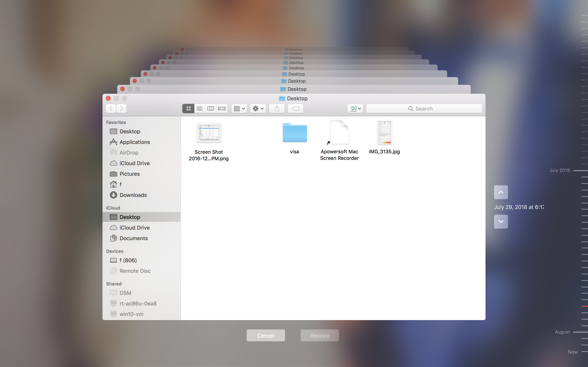The width and height of the screenshot is (588, 367).
Task: Switch to list view mode
Action: click(x=199, y=108)
